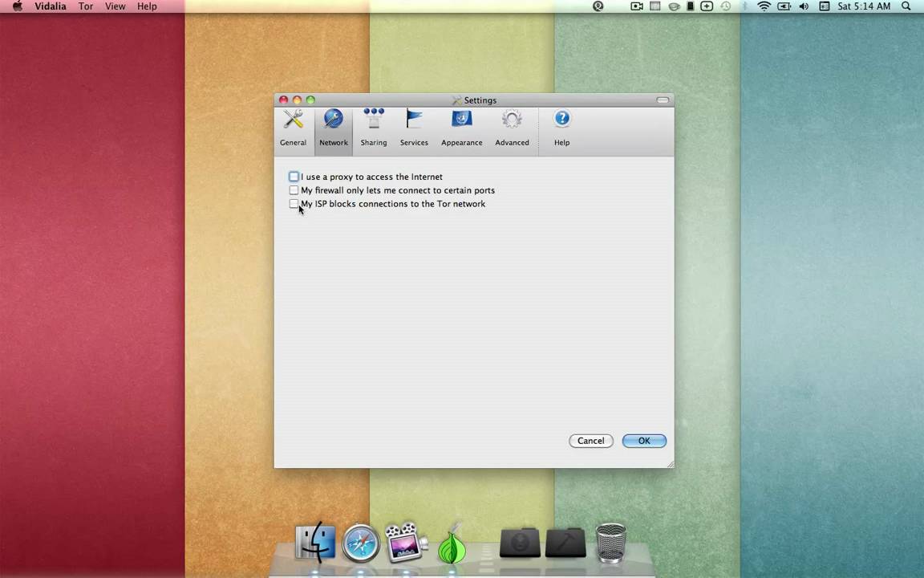Screen dimensions: 924x578
Task: Click the menu bar clock Sat 5:14 AM
Action: [x=864, y=6]
